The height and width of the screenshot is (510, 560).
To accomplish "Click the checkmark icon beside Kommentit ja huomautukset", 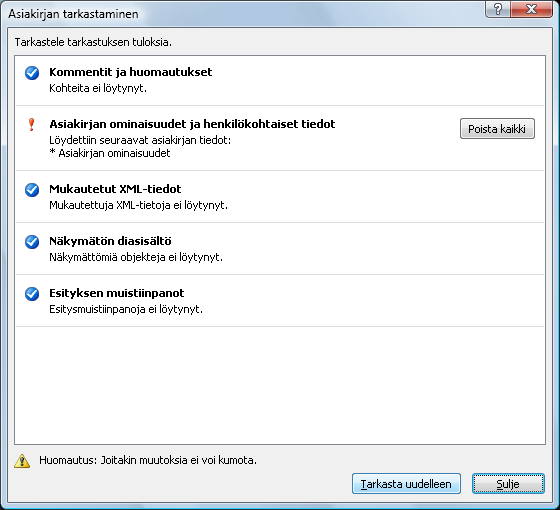I will [x=32, y=73].
